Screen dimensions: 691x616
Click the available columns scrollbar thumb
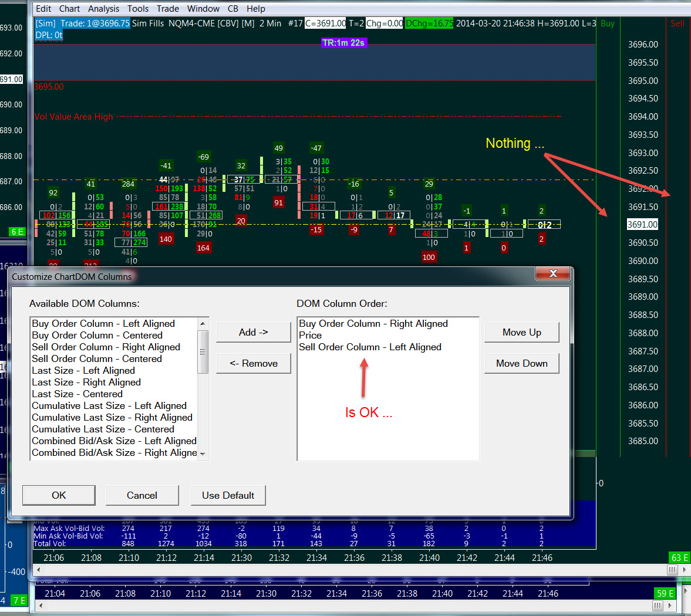coord(203,352)
